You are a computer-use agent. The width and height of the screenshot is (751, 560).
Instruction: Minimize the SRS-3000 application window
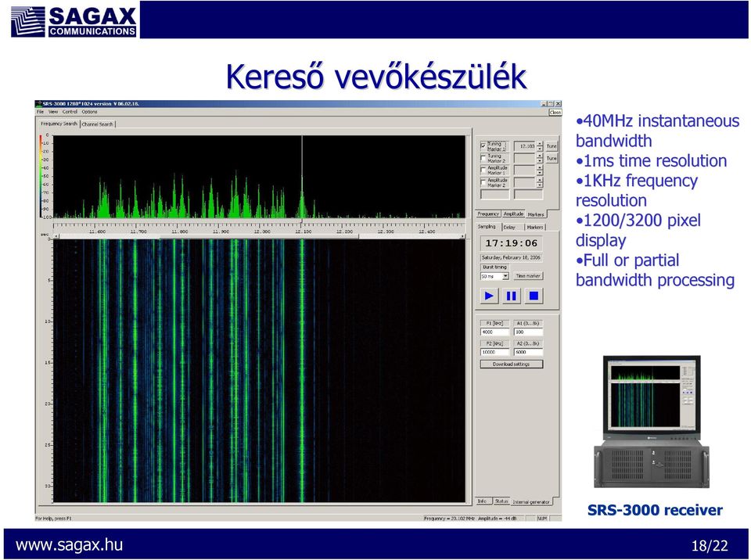544,103
